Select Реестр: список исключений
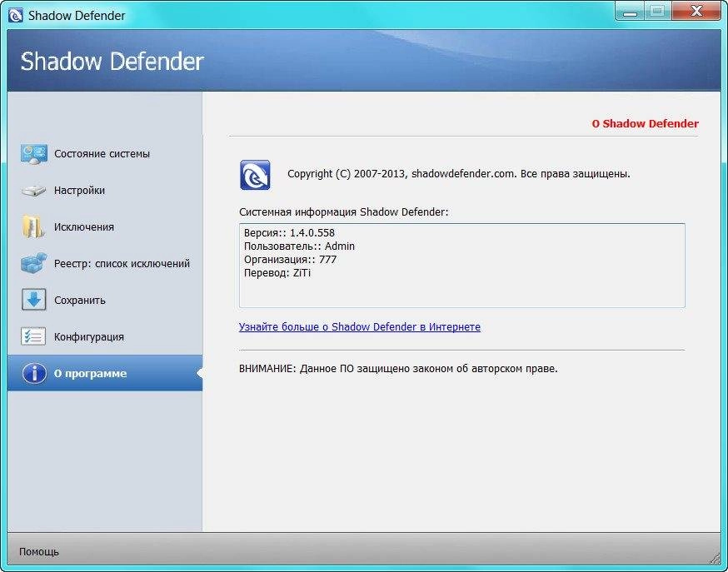This screenshot has width=728, height=572. click(x=105, y=263)
